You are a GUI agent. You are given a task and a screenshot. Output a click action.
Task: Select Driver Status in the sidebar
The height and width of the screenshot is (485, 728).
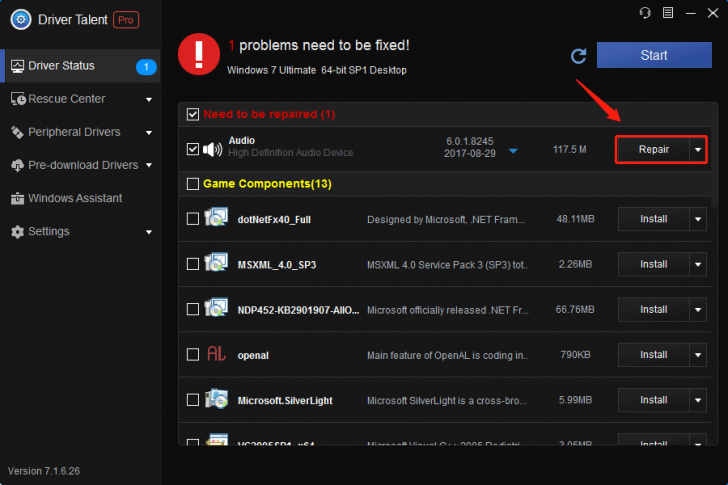coord(81,66)
